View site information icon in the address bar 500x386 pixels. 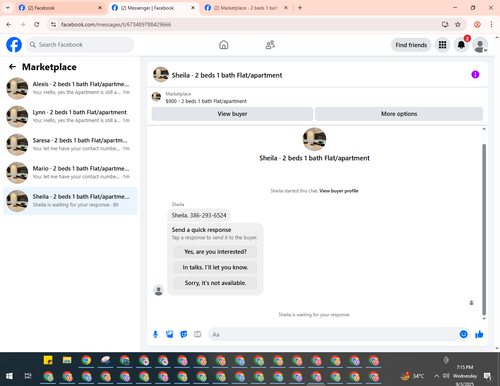[x=54, y=24]
